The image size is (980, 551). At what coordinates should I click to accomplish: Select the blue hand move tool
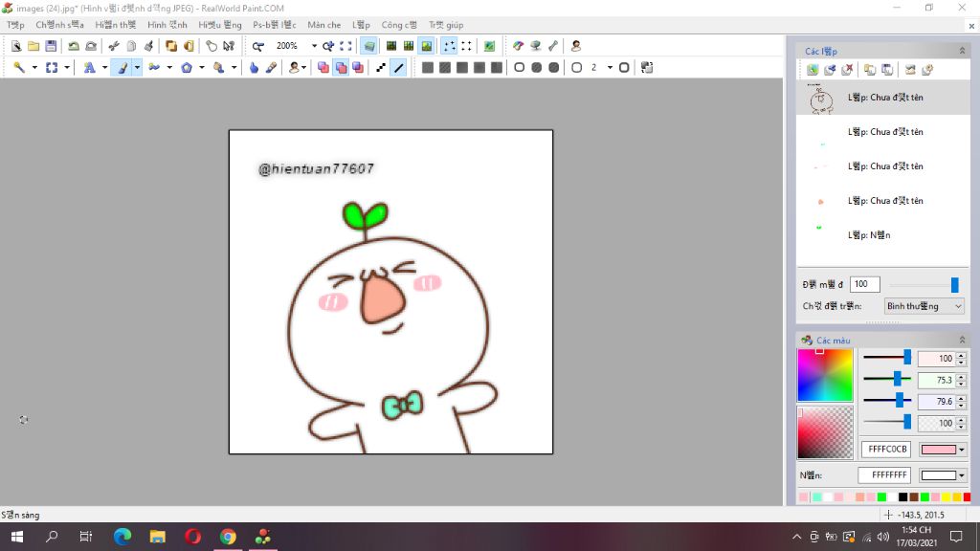point(254,68)
